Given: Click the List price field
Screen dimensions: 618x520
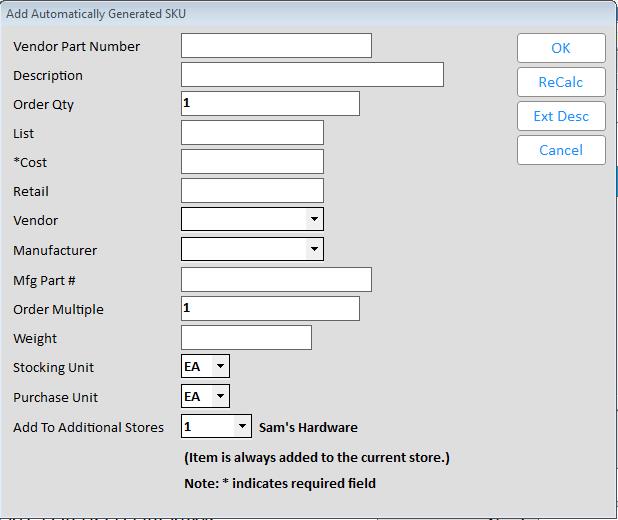Looking at the screenshot, I should 252,133.
